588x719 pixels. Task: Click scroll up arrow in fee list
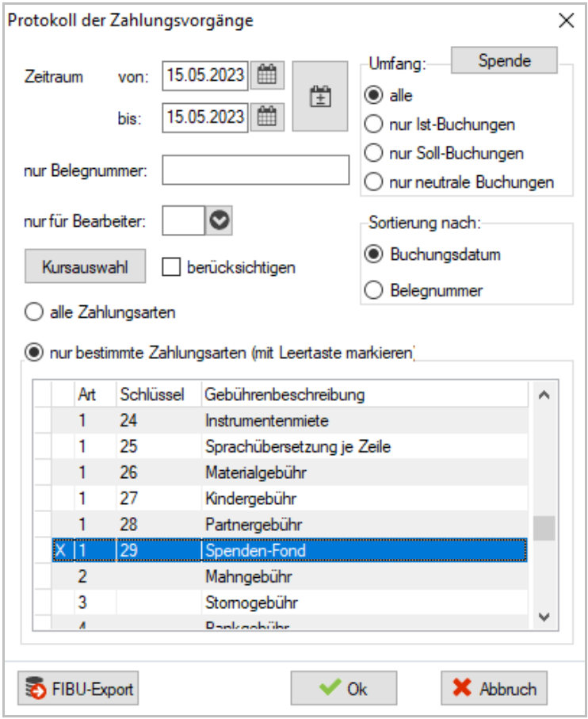click(x=544, y=395)
